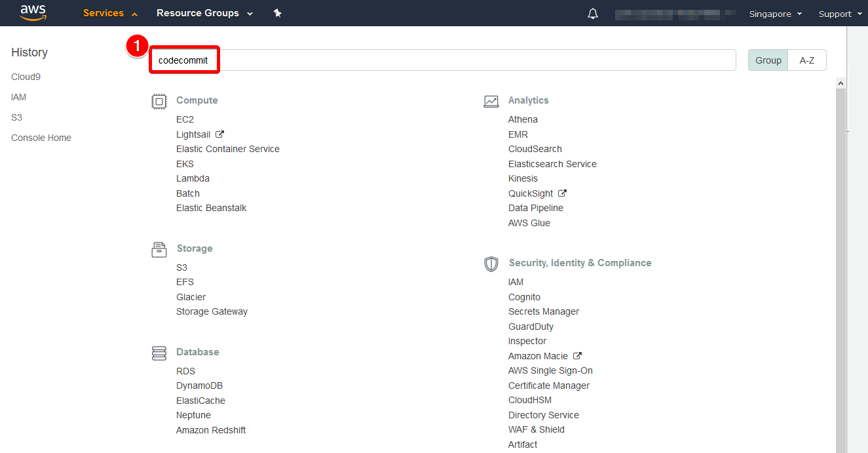Open S3 from the History list
Screen dimensions: 868x453
[x=16, y=117]
